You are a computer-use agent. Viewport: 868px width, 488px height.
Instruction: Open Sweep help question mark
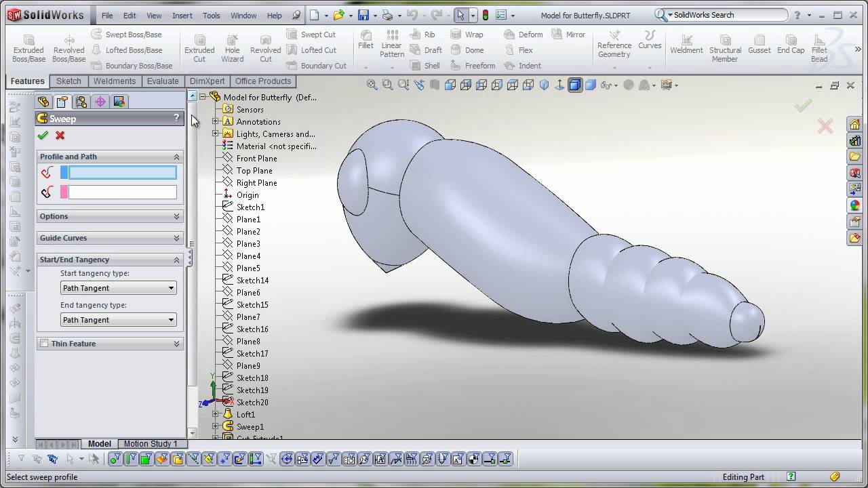[x=176, y=118]
